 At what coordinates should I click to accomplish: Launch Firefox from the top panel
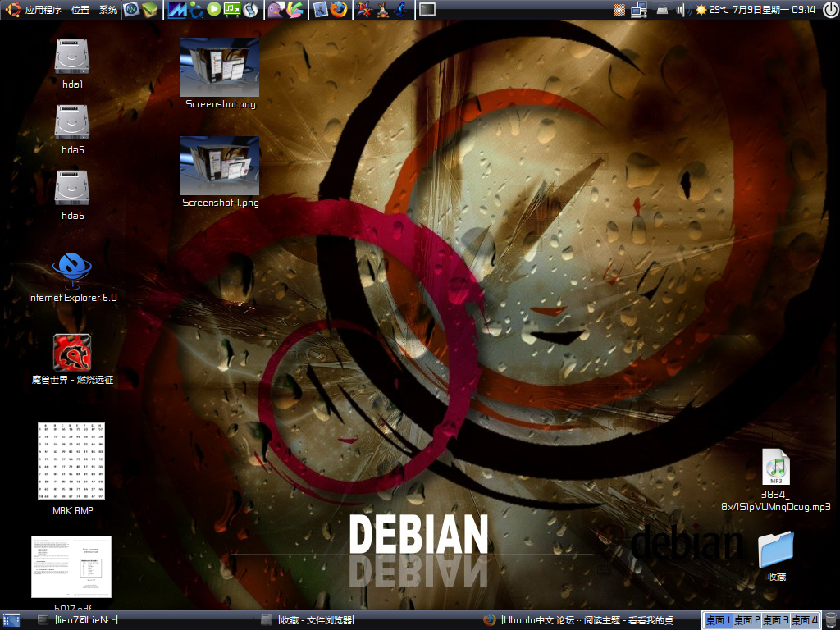tap(339, 10)
